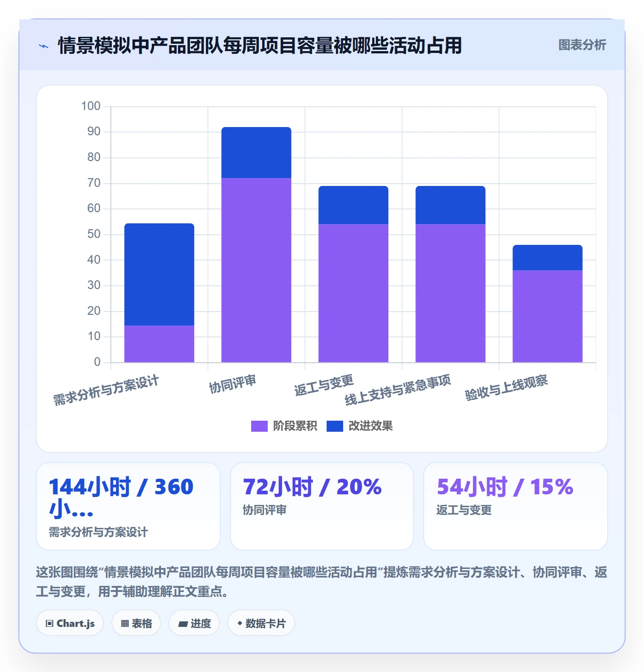
Task: Toggle the 改进效果 legend item
Action: click(x=360, y=426)
